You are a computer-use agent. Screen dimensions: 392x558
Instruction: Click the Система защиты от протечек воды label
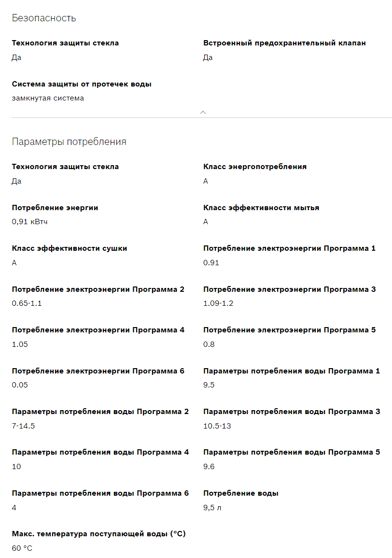tap(82, 84)
